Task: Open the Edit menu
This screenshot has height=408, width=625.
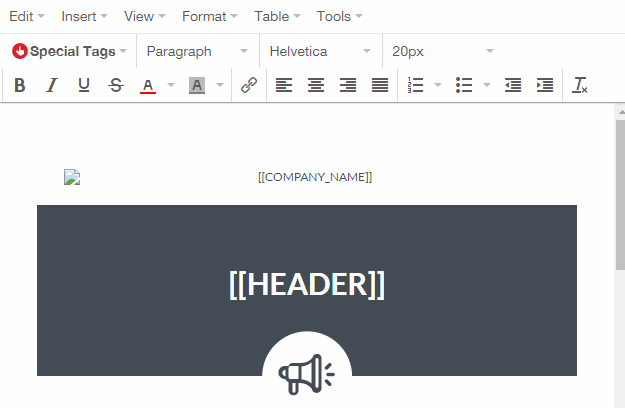Action: [x=27, y=16]
